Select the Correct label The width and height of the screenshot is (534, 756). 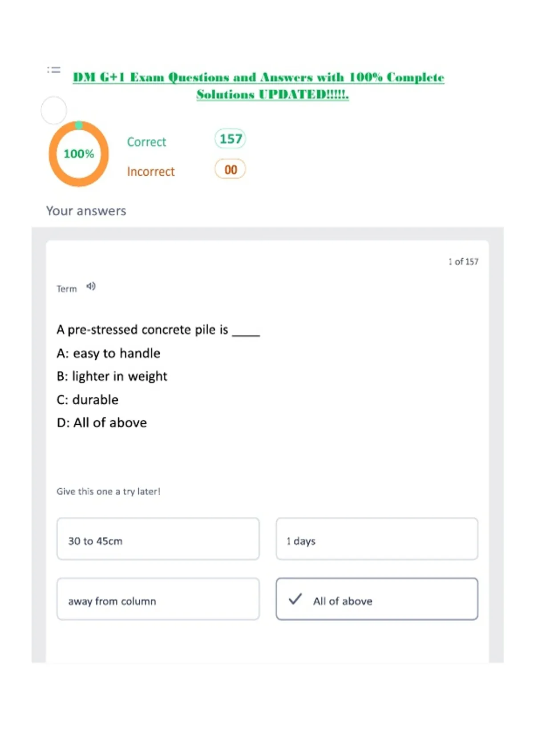[x=146, y=142]
